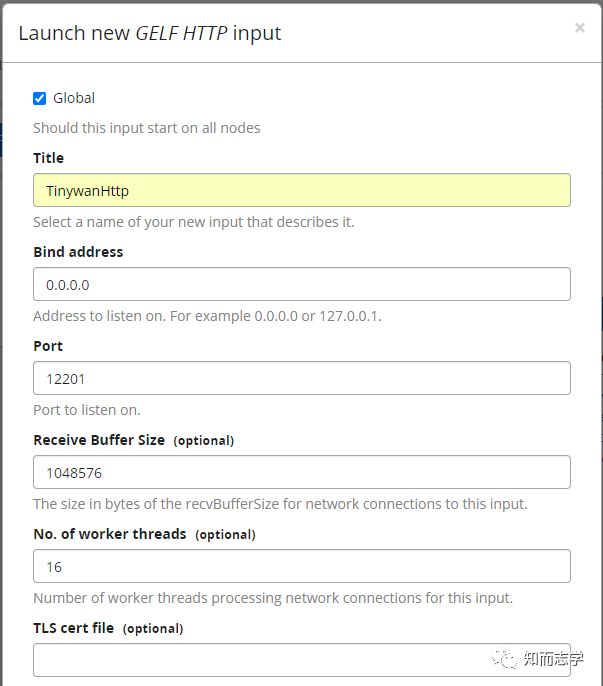The height and width of the screenshot is (686, 603).
Task: Click the dialog heading Launch new GELF HTTP input
Action: (x=150, y=33)
